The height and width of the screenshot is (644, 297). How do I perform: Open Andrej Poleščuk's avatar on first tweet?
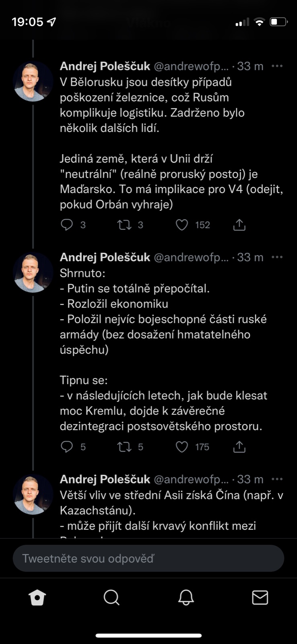point(33,82)
